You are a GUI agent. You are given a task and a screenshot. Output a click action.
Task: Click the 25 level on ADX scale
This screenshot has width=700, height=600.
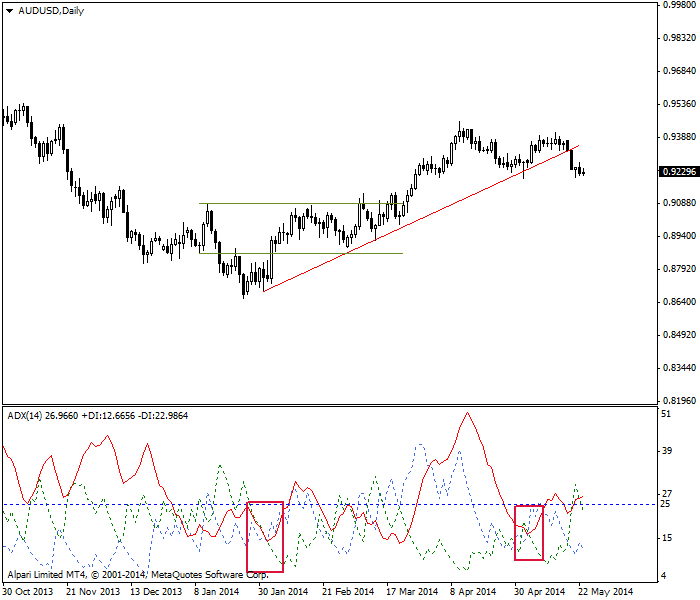[x=666, y=505]
